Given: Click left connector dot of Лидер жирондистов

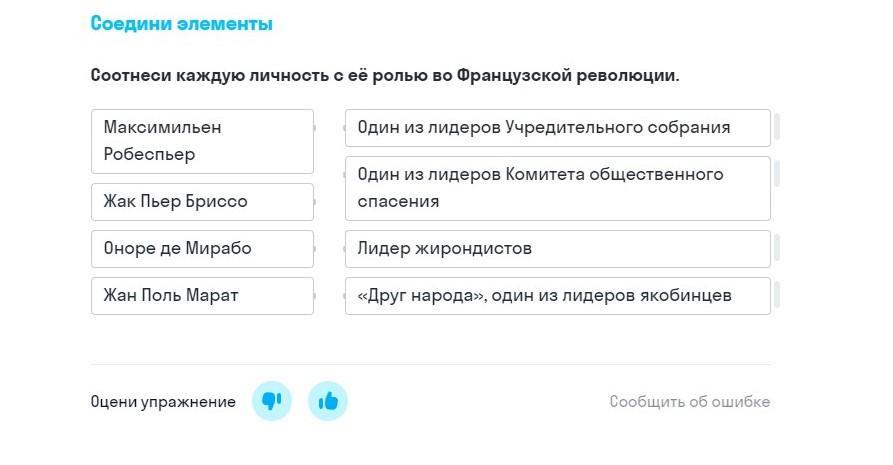Looking at the screenshot, I should click(x=345, y=249).
